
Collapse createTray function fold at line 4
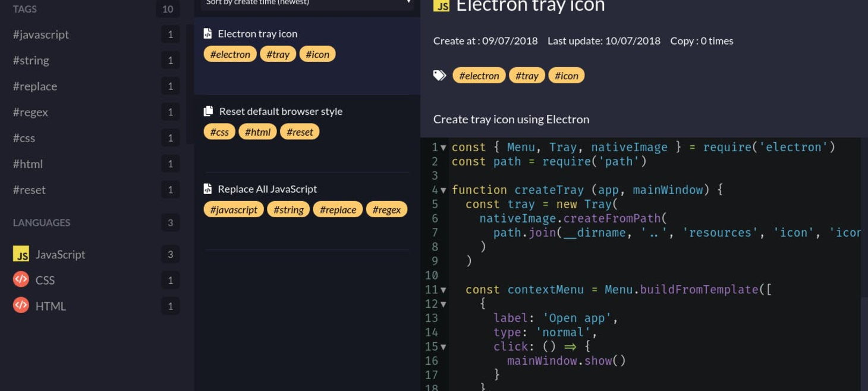[443, 190]
